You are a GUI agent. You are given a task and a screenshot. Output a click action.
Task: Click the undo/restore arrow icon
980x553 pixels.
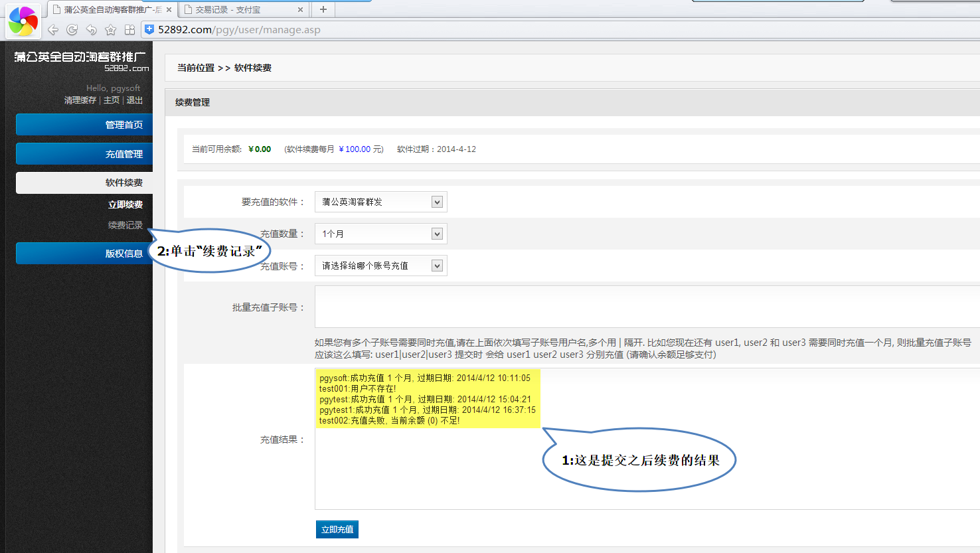92,30
